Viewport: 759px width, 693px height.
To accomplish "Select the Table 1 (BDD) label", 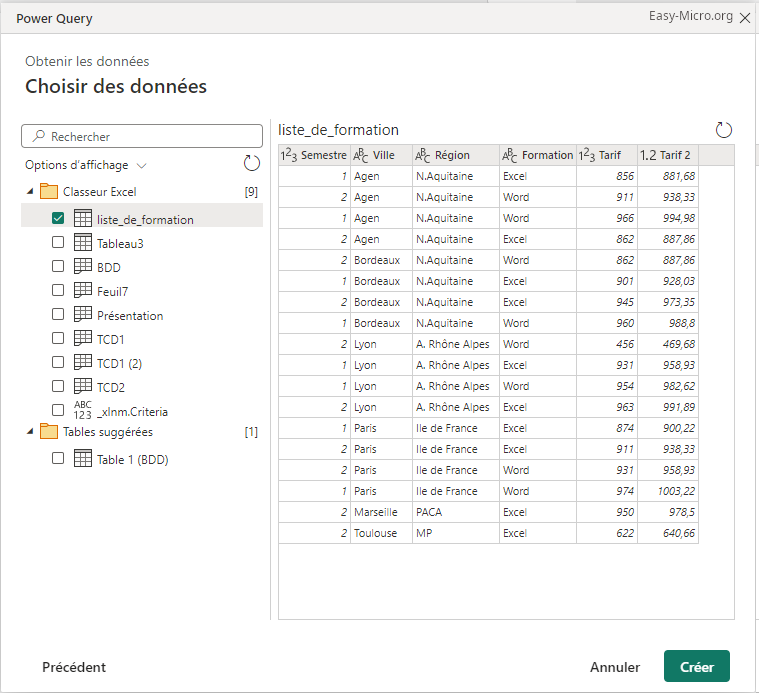I will point(133,460).
